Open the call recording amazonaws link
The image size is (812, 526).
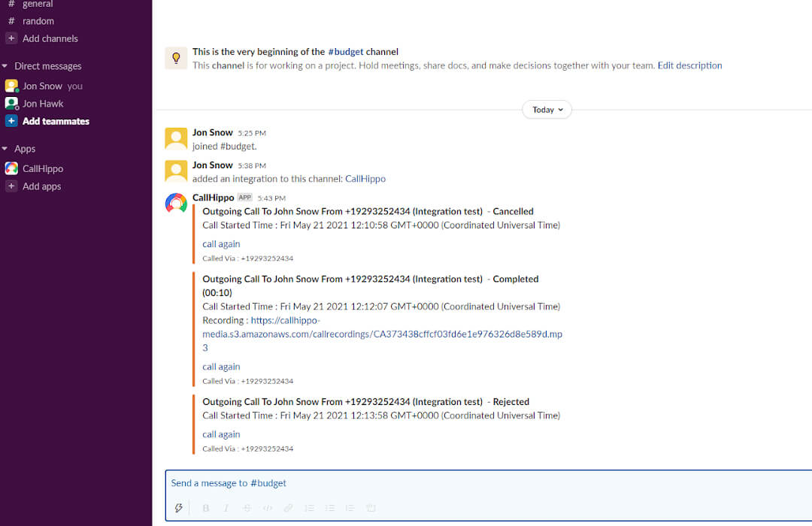[x=382, y=334]
